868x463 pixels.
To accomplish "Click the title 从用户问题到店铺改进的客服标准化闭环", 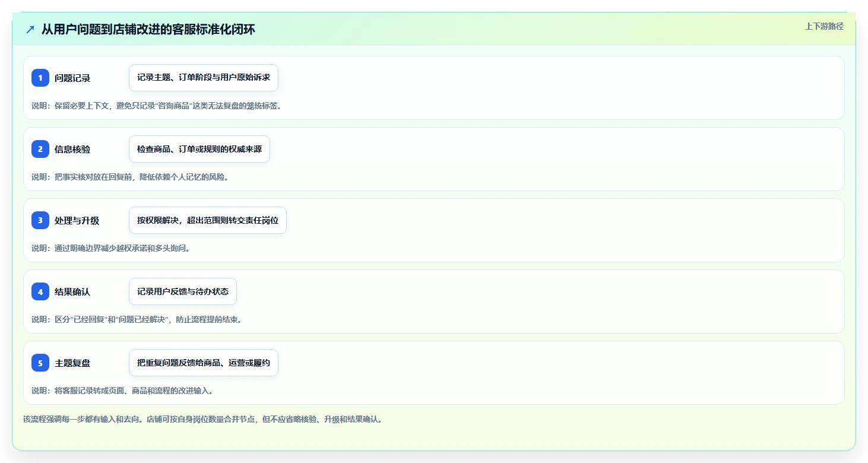I will (x=148, y=30).
